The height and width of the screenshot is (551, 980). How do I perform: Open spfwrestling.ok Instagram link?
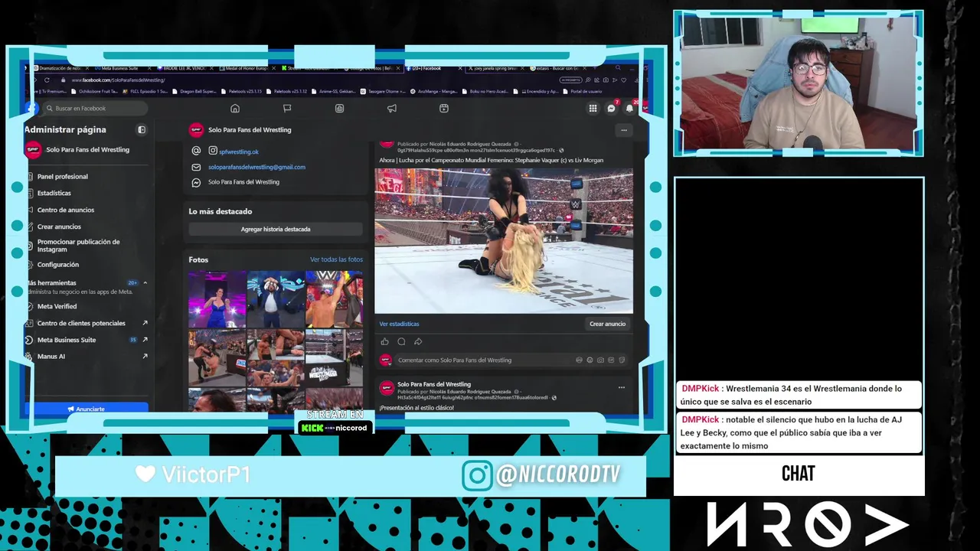click(239, 152)
